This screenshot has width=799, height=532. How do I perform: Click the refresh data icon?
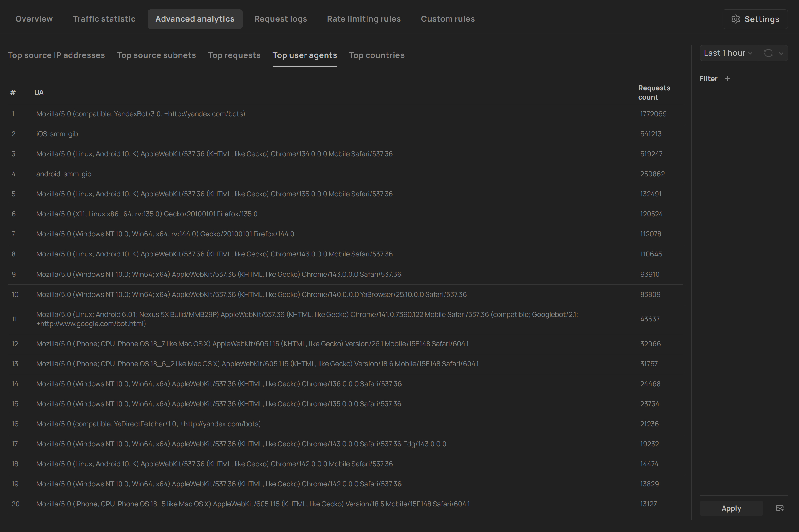coord(768,53)
